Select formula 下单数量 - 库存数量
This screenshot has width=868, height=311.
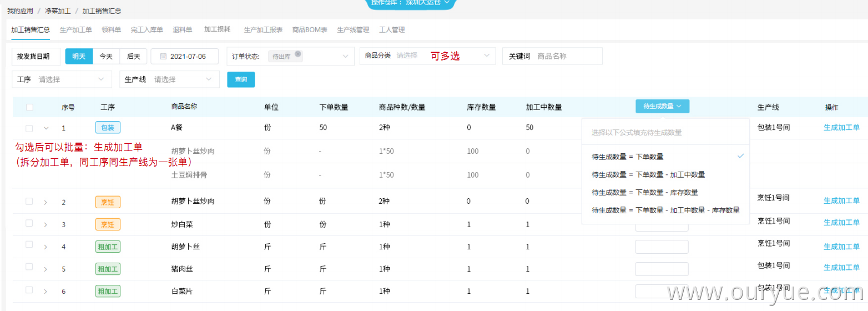pyautogui.click(x=665, y=193)
